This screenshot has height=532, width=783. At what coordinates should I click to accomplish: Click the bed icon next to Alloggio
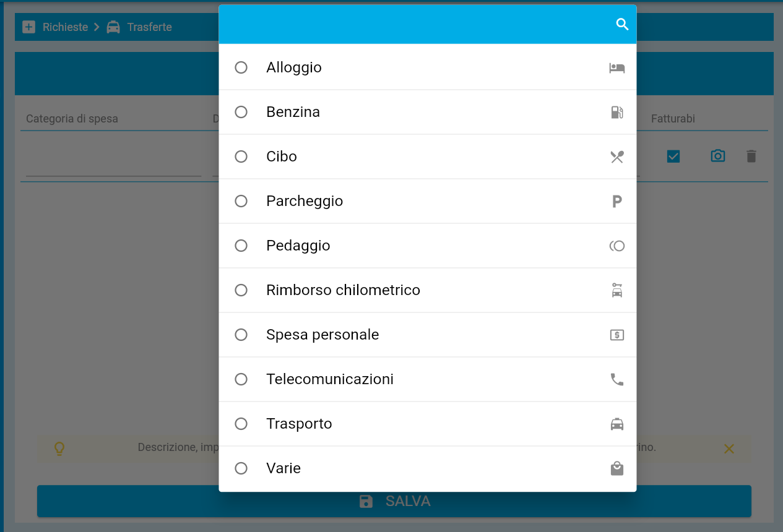616,67
